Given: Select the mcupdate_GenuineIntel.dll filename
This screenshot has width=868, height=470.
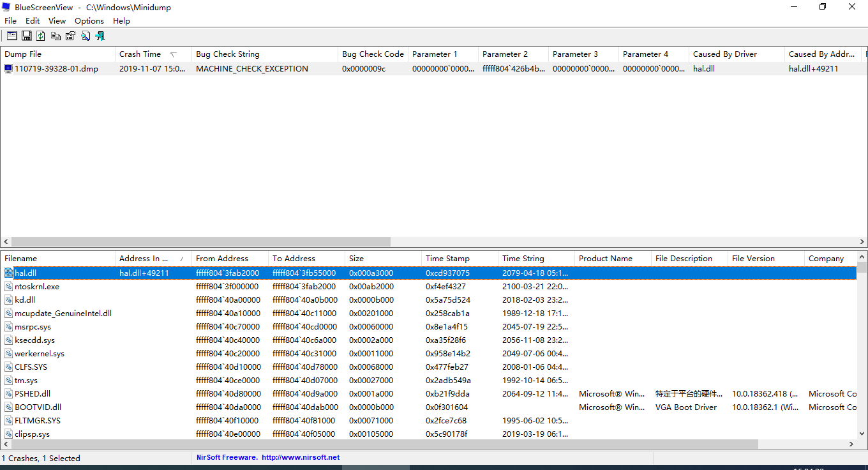Looking at the screenshot, I should coord(63,313).
